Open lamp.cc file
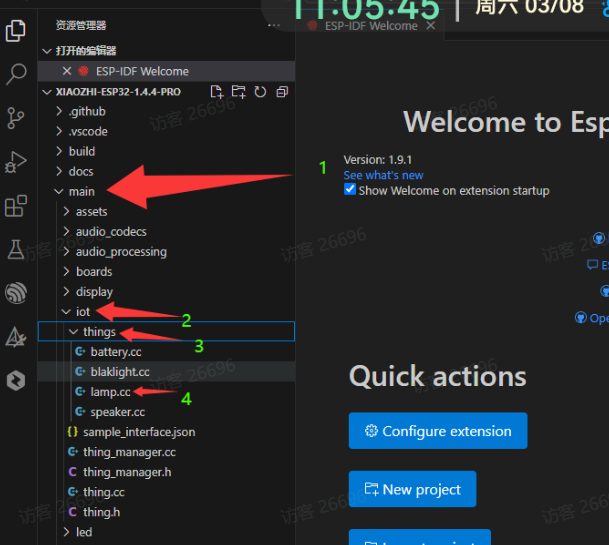This screenshot has height=545, width=609. point(166,392)
